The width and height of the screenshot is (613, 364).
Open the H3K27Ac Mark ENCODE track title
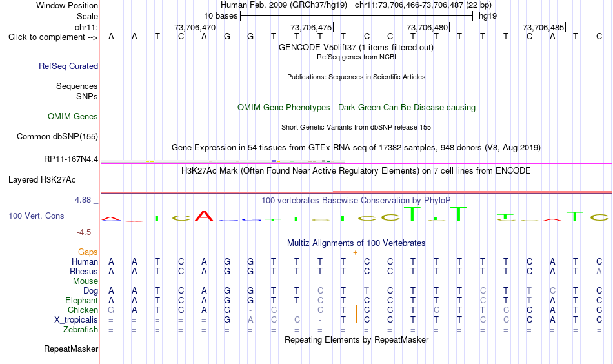point(356,171)
